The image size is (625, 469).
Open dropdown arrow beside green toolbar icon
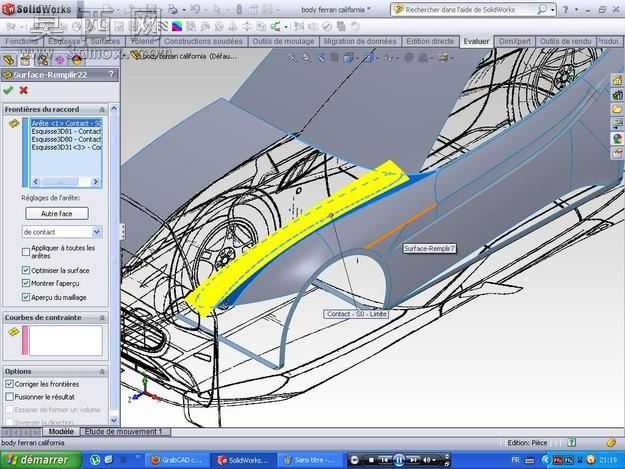(x=287, y=27)
